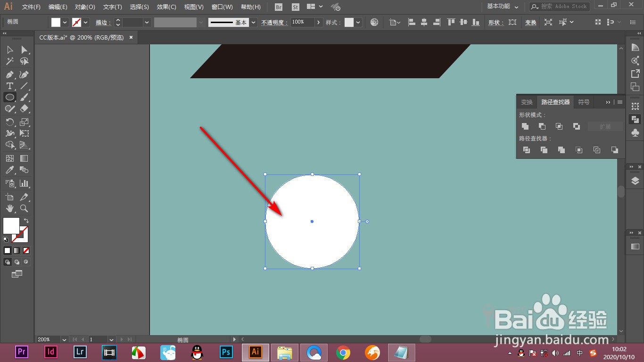Set paint mode to Color
The width and height of the screenshot is (644, 362).
tap(7, 251)
